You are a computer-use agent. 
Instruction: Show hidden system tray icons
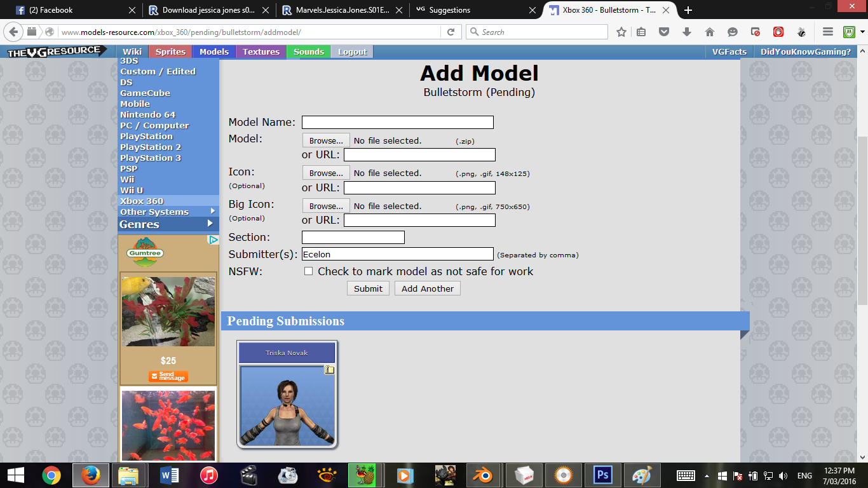click(707, 475)
